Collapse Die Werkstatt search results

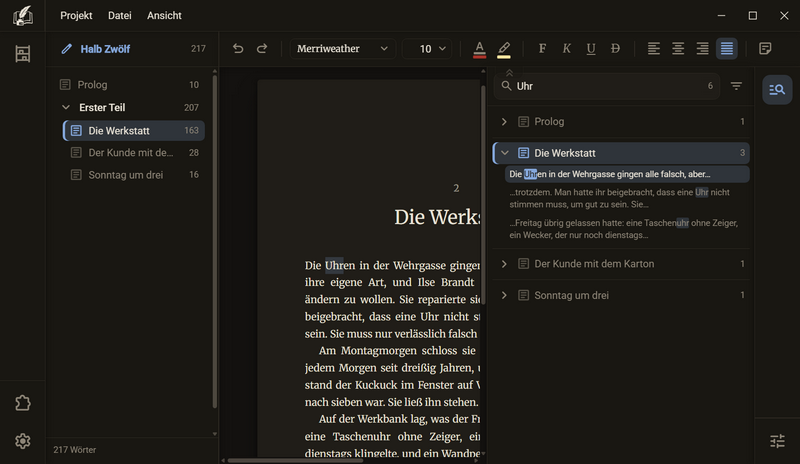pyautogui.click(x=505, y=153)
